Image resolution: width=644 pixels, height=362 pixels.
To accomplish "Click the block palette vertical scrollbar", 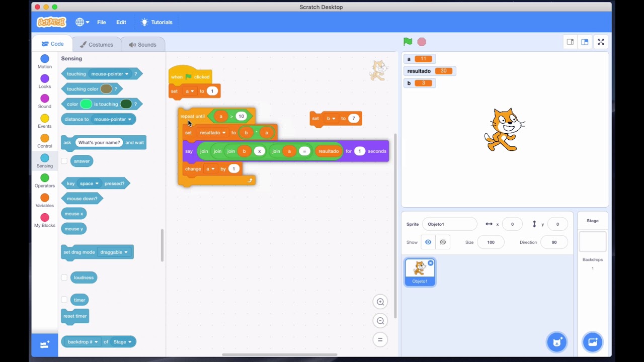I will click(x=162, y=245).
